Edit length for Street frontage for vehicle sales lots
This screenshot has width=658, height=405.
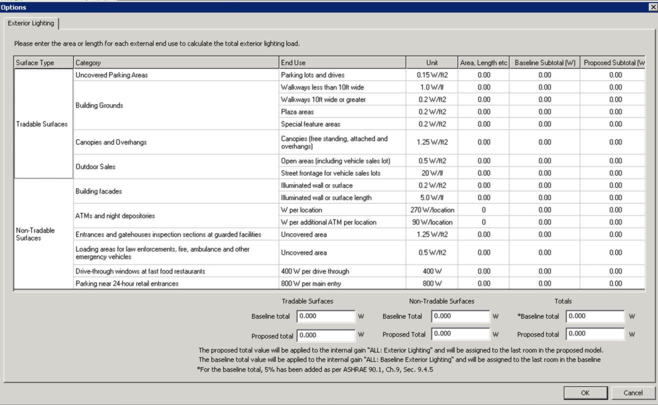coord(483,173)
